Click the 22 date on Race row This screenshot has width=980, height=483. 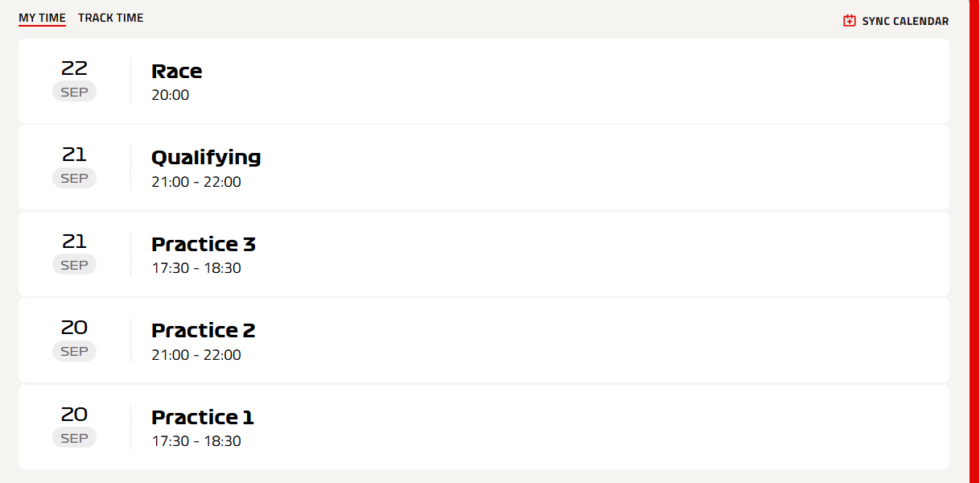pyautogui.click(x=74, y=68)
